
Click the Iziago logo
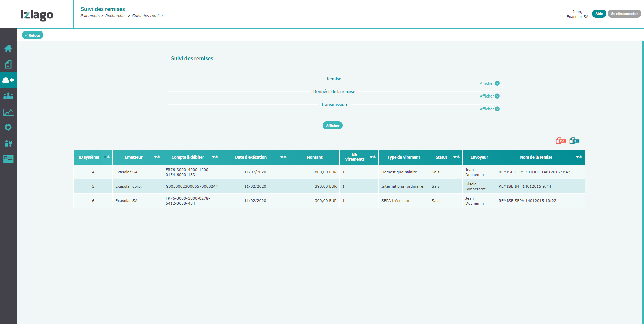(37, 15)
